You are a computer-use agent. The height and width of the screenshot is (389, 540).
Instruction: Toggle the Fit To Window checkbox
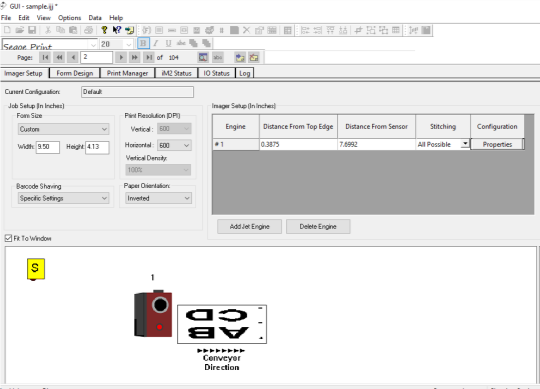[8, 238]
